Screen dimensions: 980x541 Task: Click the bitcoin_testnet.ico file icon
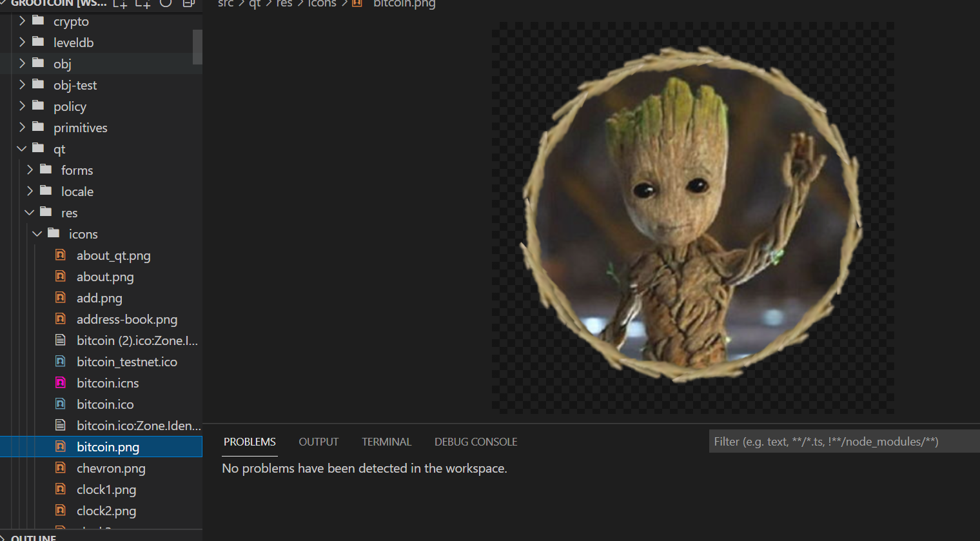click(x=61, y=361)
